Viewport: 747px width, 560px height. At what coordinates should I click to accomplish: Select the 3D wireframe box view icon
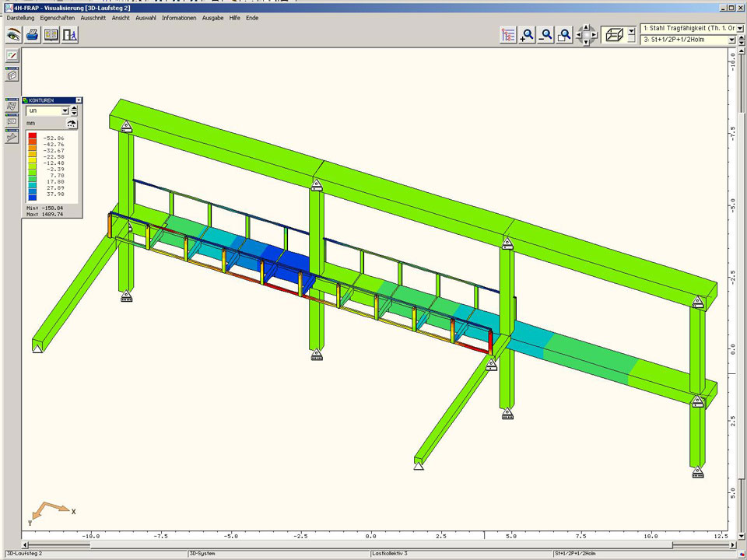(x=614, y=35)
